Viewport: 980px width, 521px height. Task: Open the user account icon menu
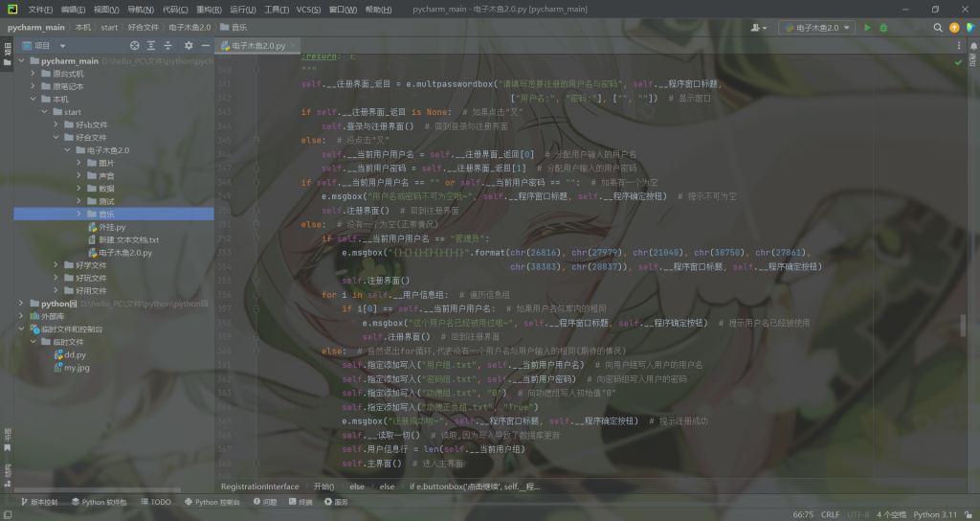(759, 28)
